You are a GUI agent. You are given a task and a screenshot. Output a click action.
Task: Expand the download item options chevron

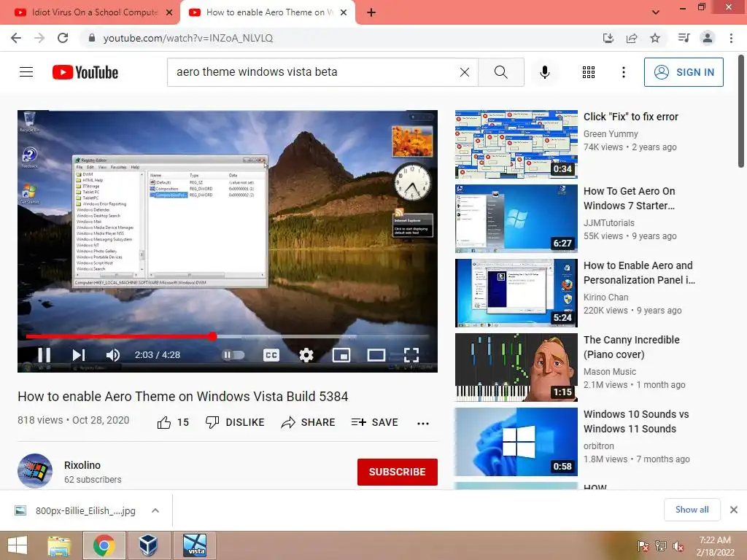(x=155, y=510)
